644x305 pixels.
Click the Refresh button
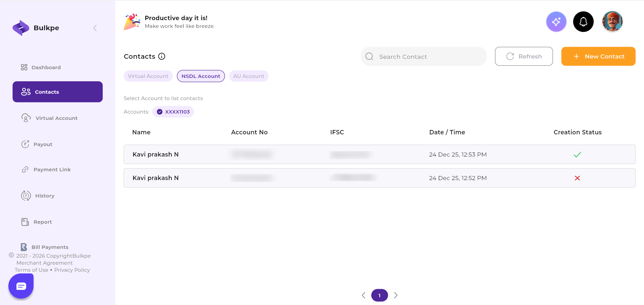(524, 56)
